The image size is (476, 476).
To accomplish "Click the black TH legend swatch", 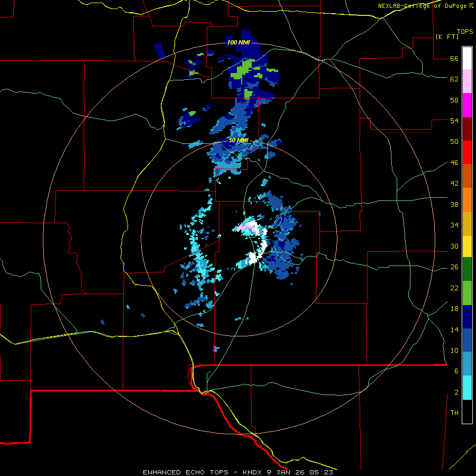I will (467, 411).
